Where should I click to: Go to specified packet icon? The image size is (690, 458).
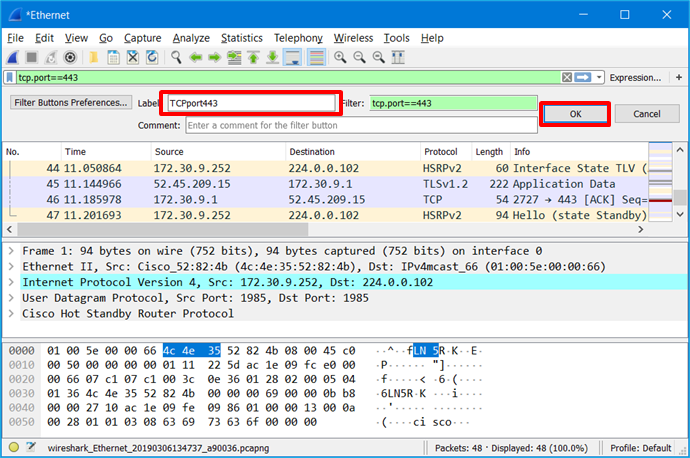click(x=234, y=57)
